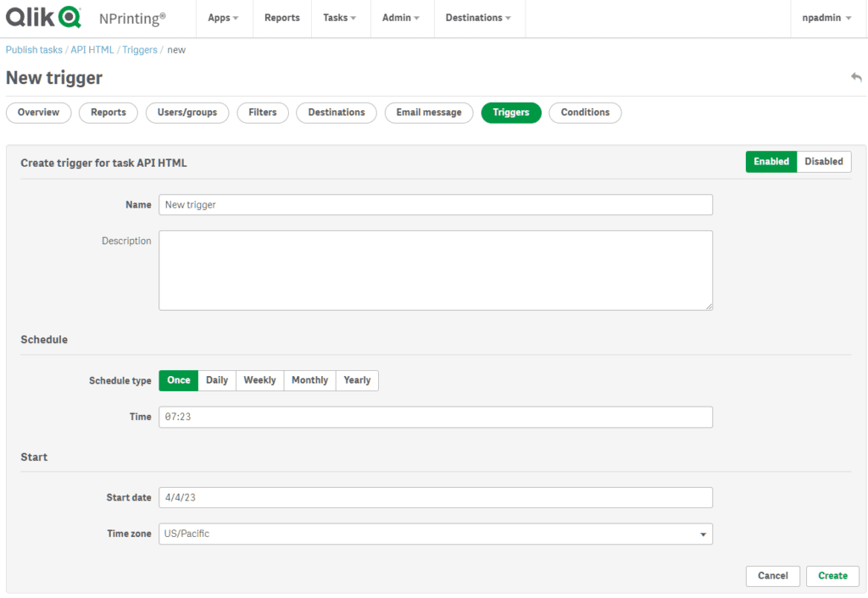
Task: Click the Name input field
Action: tap(435, 205)
